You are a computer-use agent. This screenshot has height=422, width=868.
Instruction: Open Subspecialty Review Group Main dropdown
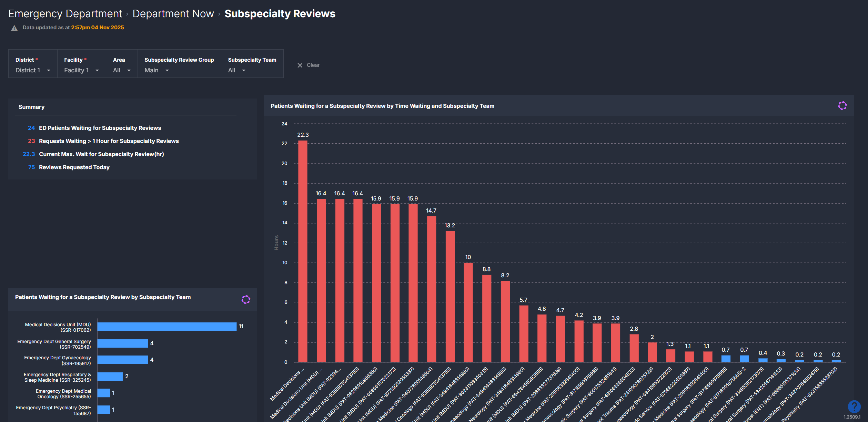point(157,70)
